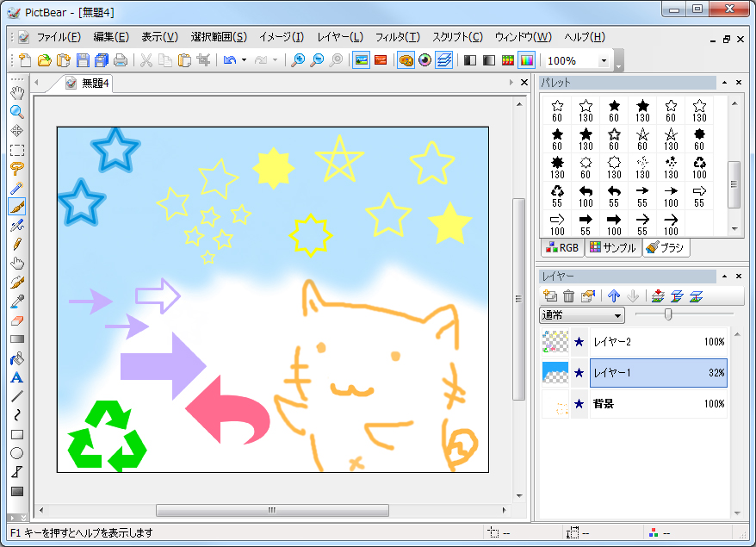Viewport: 756px width, 547px height.
Task: Switch to the RGB palette tab
Action: point(562,247)
